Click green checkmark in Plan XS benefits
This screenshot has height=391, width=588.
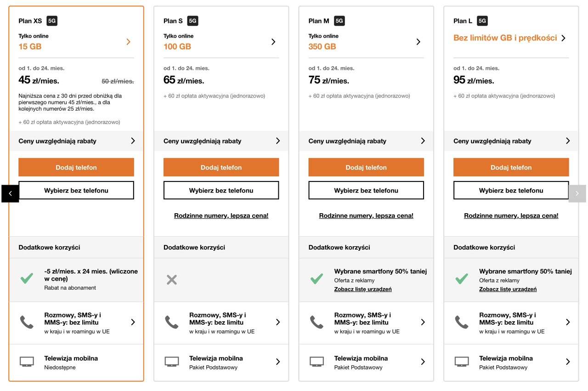pyautogui.click(x=27, y=278)
